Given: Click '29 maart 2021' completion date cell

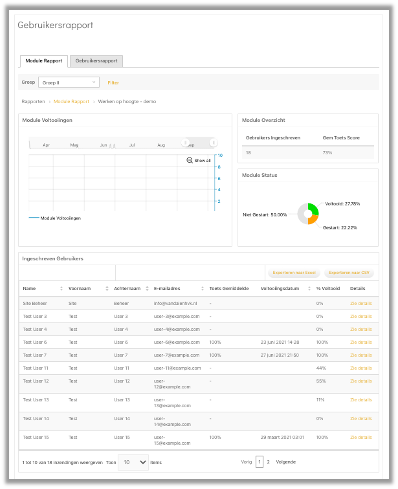Looking at the screenshot, I should point(282,437).
